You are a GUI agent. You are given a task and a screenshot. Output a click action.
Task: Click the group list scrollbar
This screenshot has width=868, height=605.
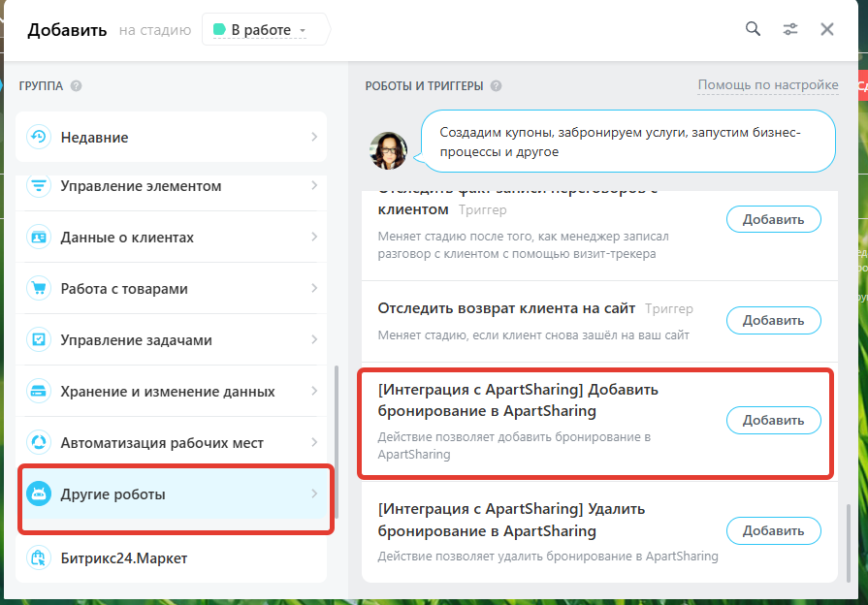point(336,442)
